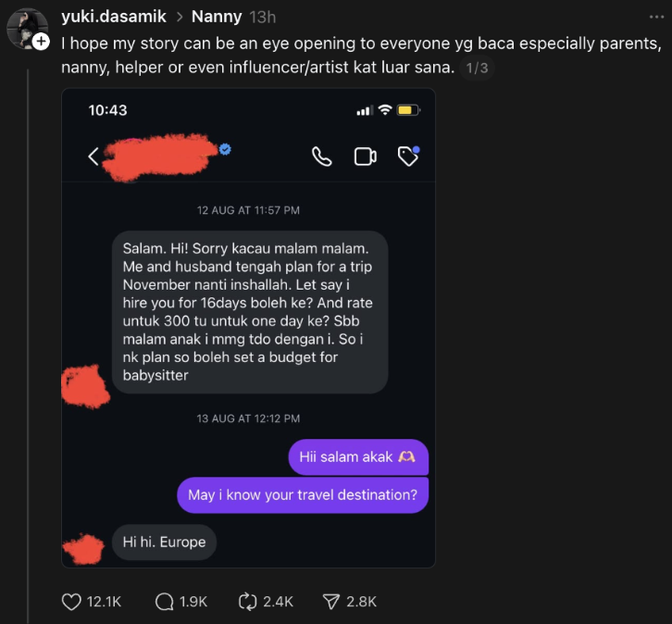Viewport: 672px width, 624px height.
Task: Tap the phone call icon in screenshot
Action: 321,156
